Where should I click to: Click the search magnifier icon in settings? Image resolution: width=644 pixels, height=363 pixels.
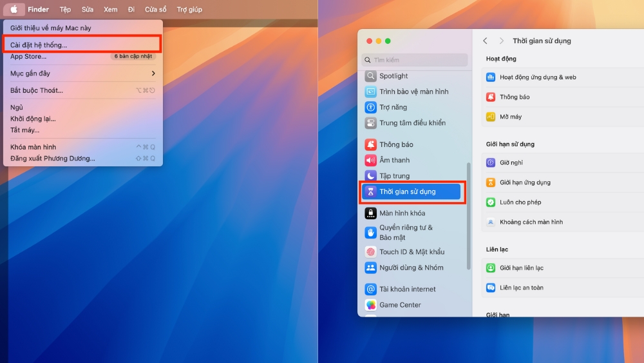pos(368,59)
